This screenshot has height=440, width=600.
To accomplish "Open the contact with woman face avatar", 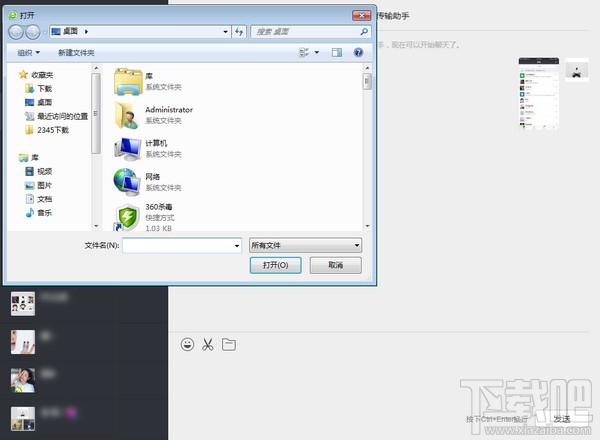I will click(x=23, y=380).
